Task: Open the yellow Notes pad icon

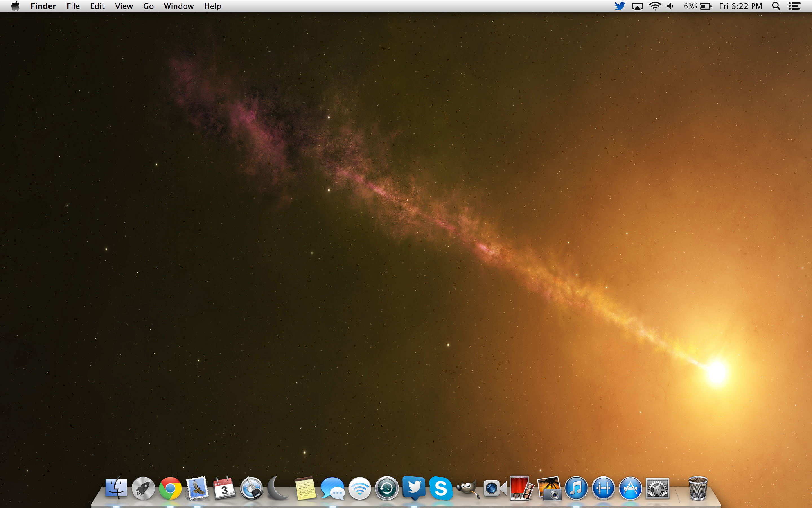Action: point(305,488)
